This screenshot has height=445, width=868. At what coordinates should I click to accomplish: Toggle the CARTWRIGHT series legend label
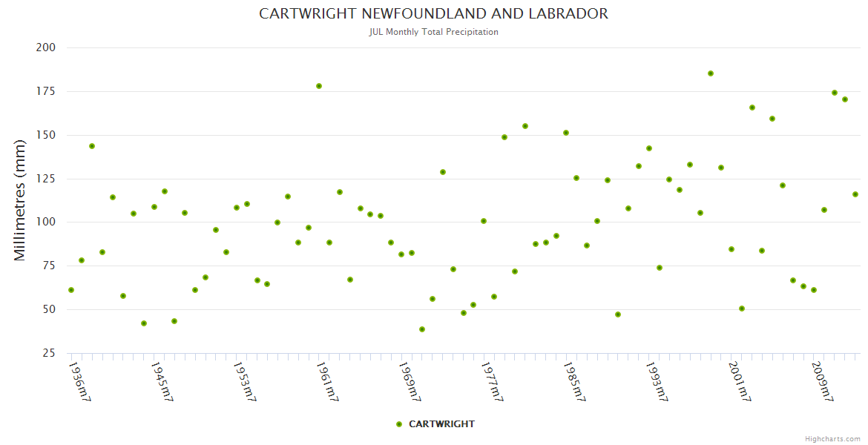click(x=441, y=424)
